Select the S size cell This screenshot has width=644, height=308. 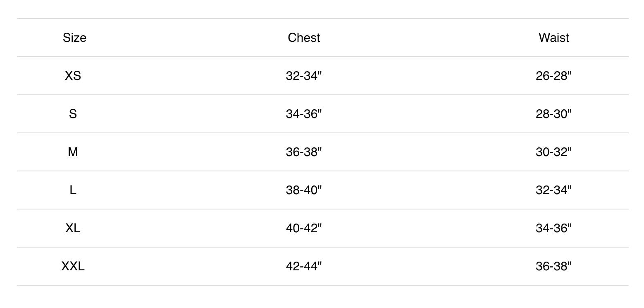point(73,114)
